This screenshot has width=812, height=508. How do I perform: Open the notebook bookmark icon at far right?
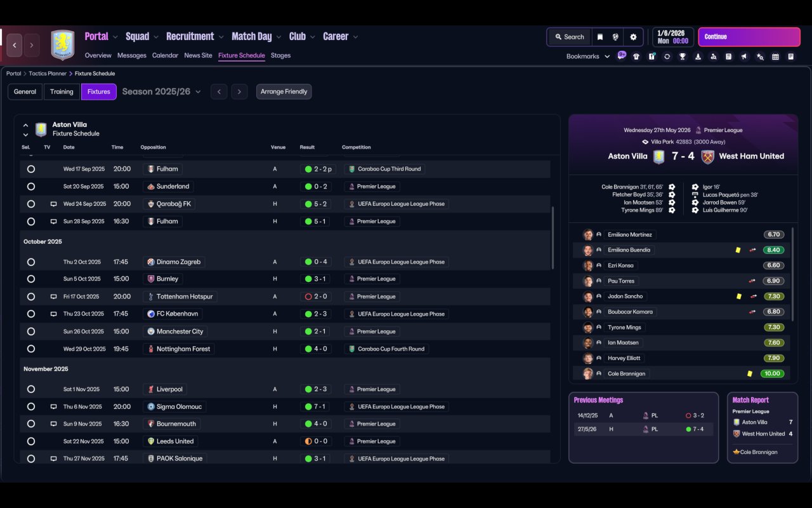(x=791, y=57)
